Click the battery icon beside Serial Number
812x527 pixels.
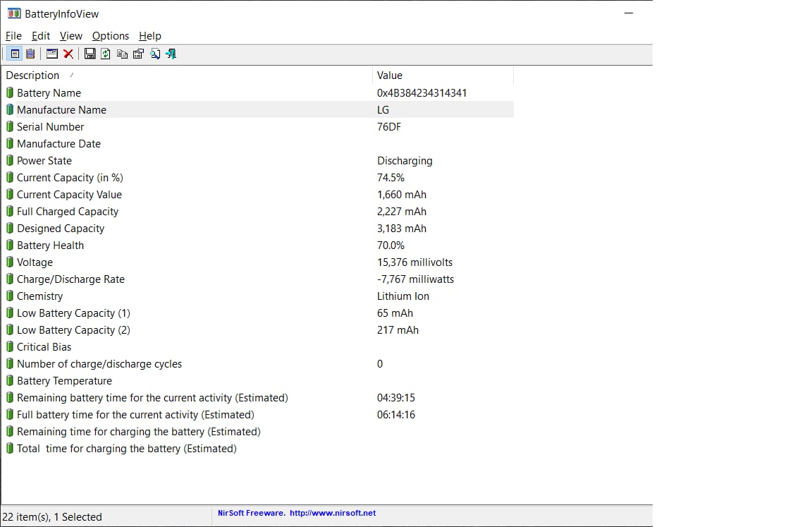10,127
